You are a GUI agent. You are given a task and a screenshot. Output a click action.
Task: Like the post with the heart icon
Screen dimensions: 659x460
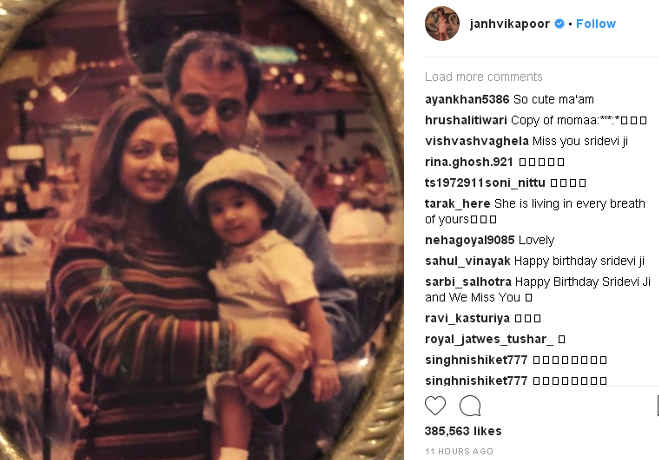[x=435, y=405]
